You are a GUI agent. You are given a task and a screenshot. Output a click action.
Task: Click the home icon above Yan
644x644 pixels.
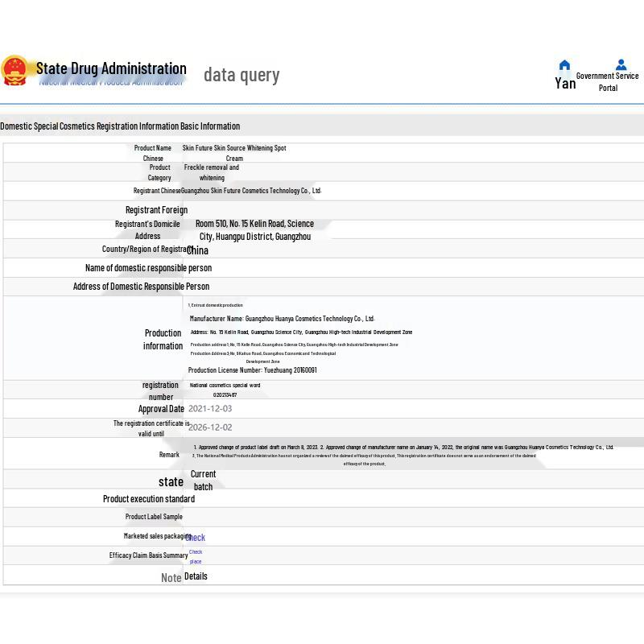[x=564, y=65]
